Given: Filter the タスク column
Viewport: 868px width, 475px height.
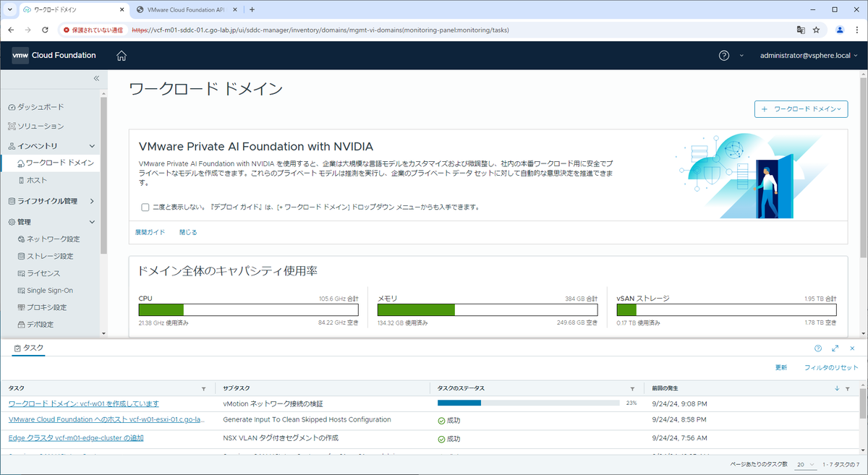Looking at the screenshot, I should click(x=203, y=389).
